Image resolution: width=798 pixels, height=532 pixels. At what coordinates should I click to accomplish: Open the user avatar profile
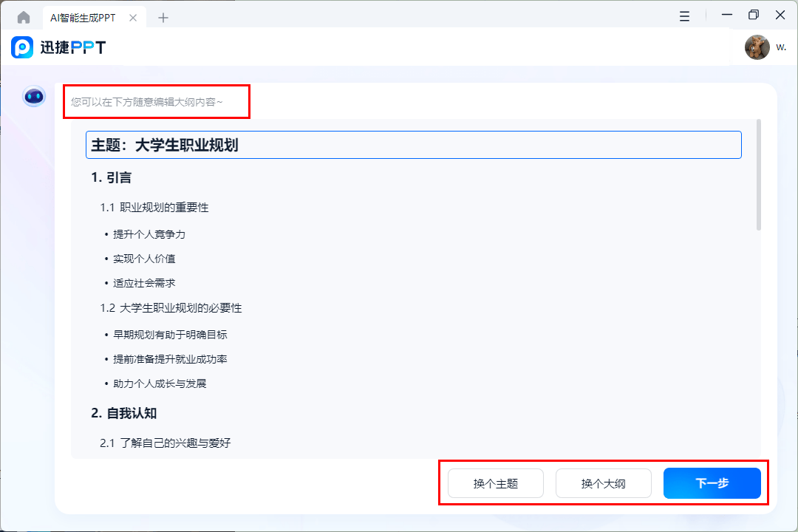757,47
